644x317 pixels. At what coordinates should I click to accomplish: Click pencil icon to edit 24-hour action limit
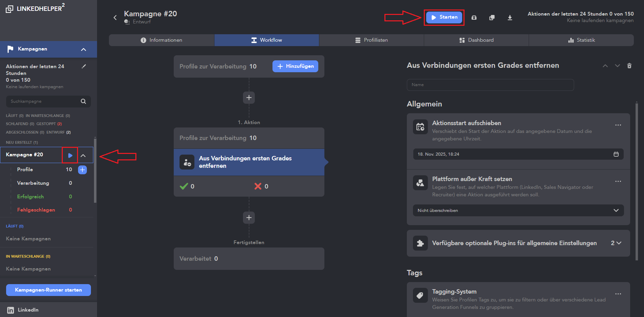click(x=84, y=66)
